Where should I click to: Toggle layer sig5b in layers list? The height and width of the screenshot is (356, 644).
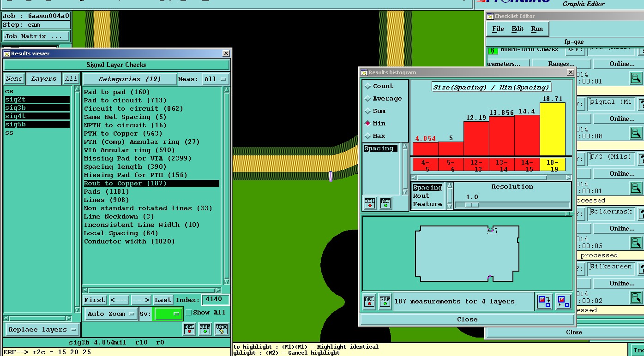tap(37, 125)
